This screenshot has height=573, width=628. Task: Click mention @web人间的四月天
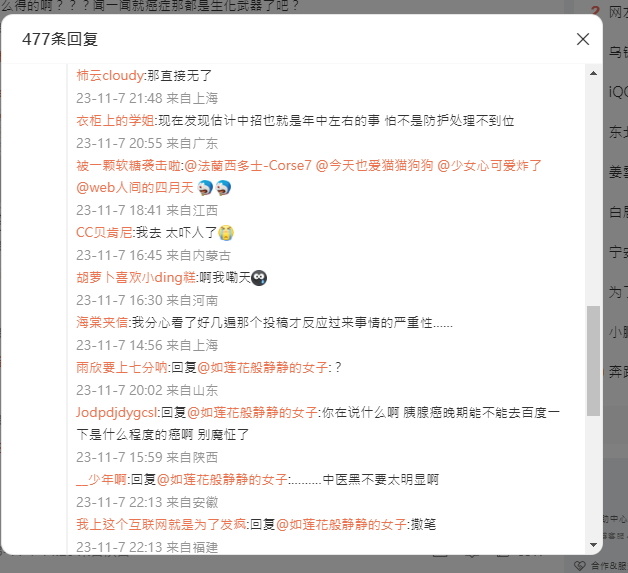(135, 187)
